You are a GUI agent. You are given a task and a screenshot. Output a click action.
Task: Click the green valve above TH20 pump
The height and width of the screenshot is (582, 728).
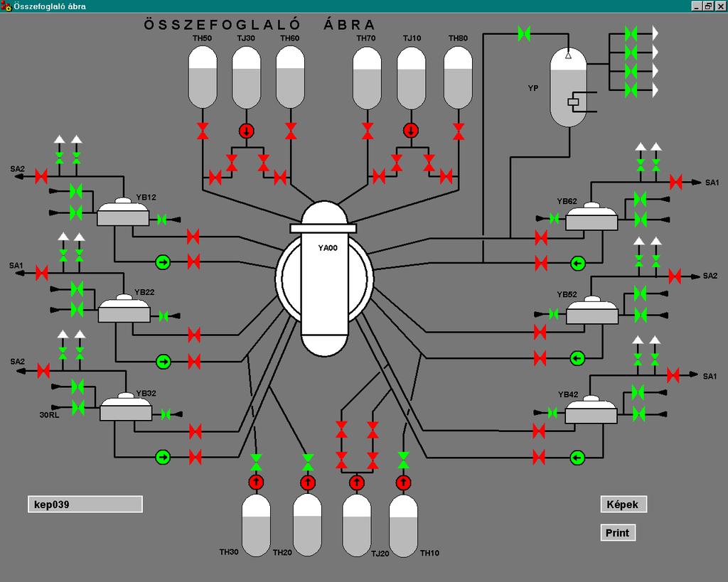tap(307, 462)
